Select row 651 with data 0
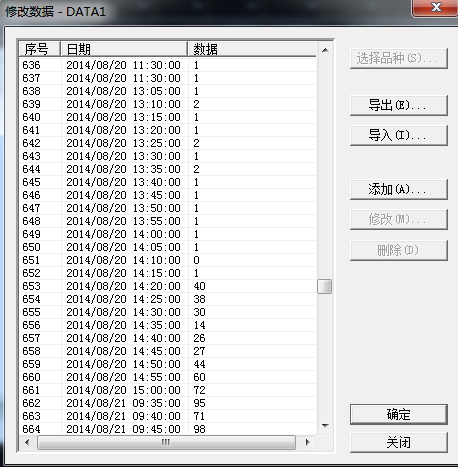Screen dimensions: 458x467 (x=168, y=260)
